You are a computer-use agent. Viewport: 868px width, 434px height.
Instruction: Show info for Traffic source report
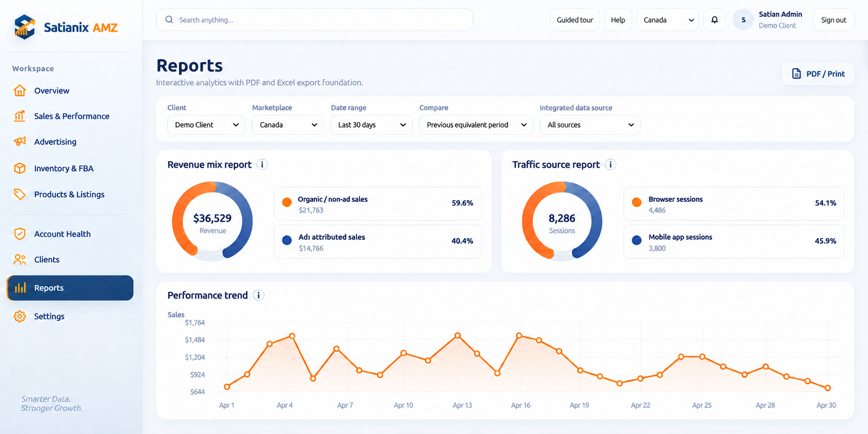pyautogui.click(x=610, y=164)
